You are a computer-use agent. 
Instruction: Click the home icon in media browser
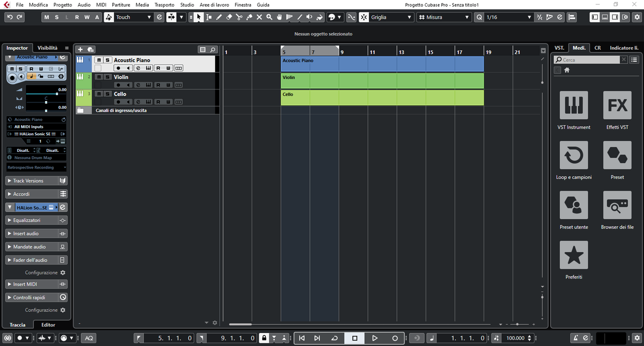point(567,70)
